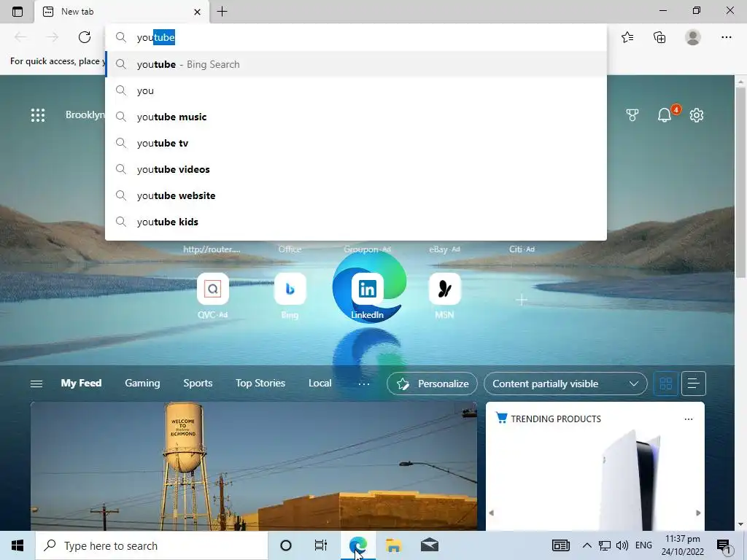The image size is (747, 560).
Task: Switch to the Gaming feed tab
Action: [x=142, y=383]
